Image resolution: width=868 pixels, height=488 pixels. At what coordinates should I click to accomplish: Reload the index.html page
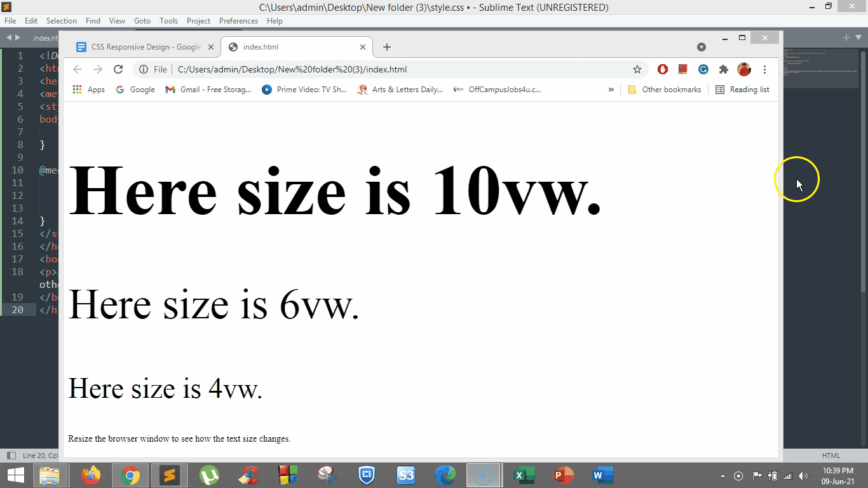(x=118, y=69)
